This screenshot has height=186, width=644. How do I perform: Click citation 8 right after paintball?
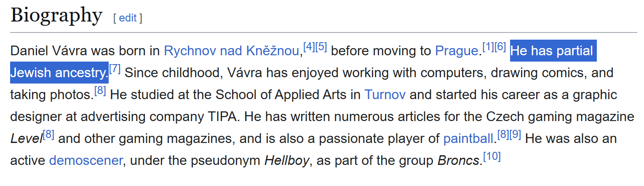coord(503,135)
